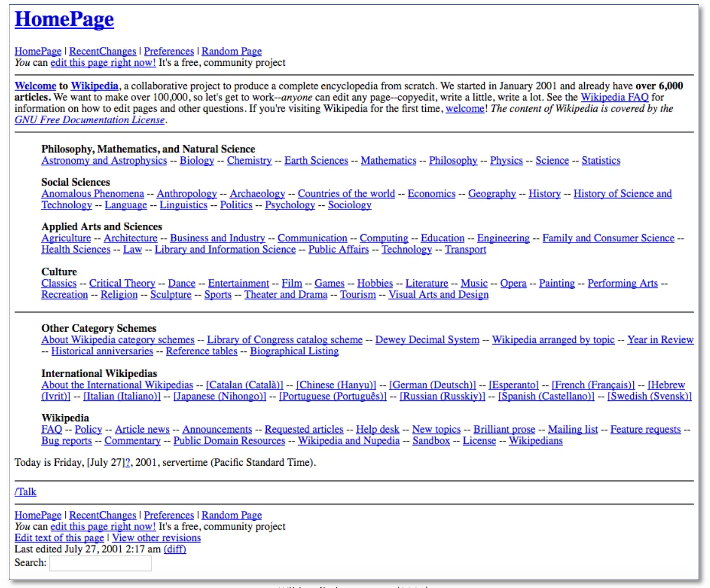Viewport: 710px width, 588px height.
Task: Go to the Historical anniversaries page
Action: coord(102,351)
